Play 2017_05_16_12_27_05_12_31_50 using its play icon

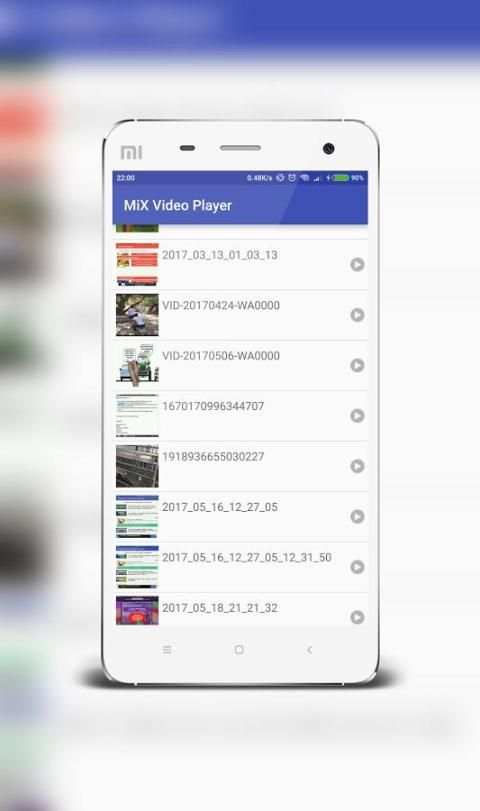coord(357,567)
